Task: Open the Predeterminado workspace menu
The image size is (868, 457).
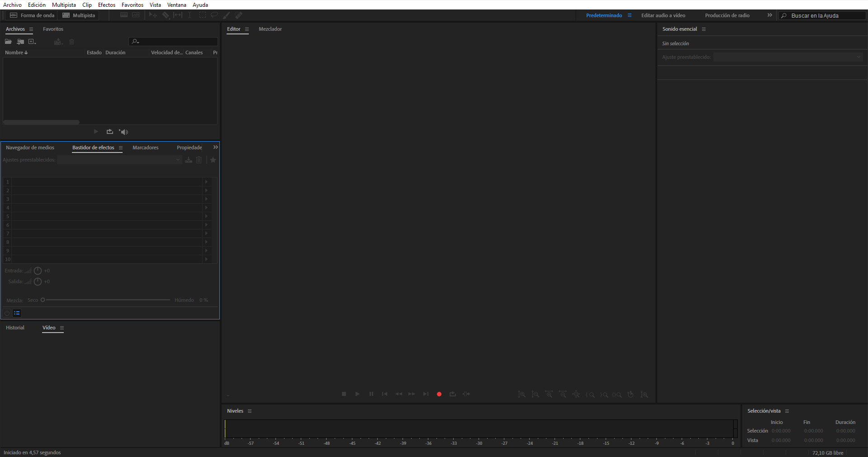Action: click(x=629, y=15)
